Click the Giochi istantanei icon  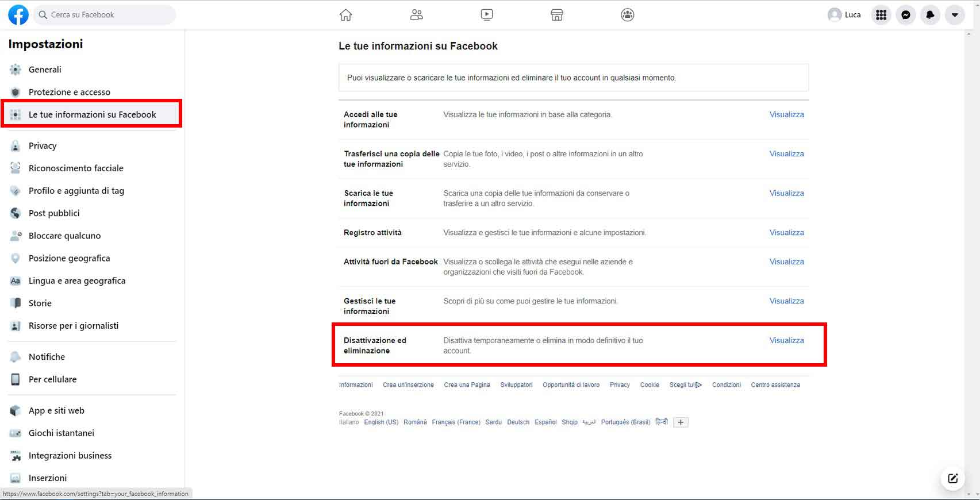pos(16,433)
